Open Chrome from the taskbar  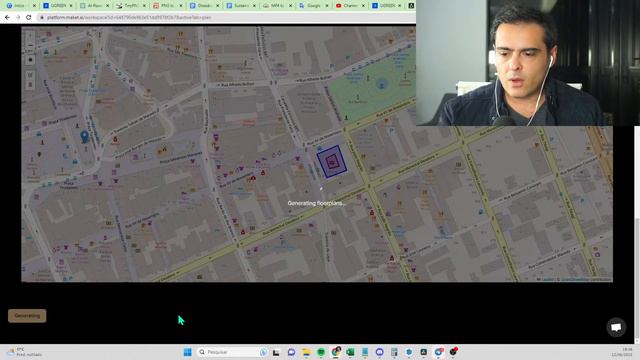pyautogui.click(x=336, y=352)
